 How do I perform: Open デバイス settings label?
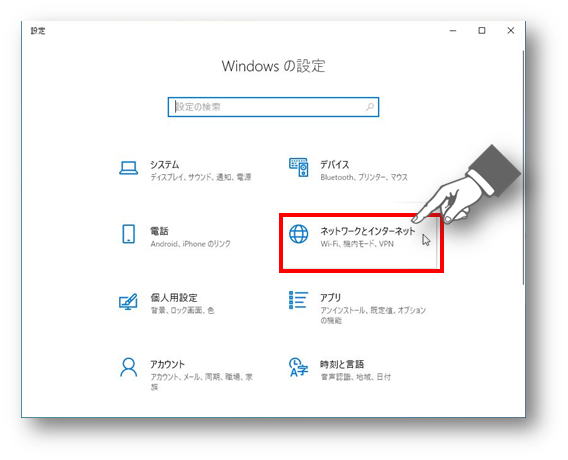click(x=335, y=165)
